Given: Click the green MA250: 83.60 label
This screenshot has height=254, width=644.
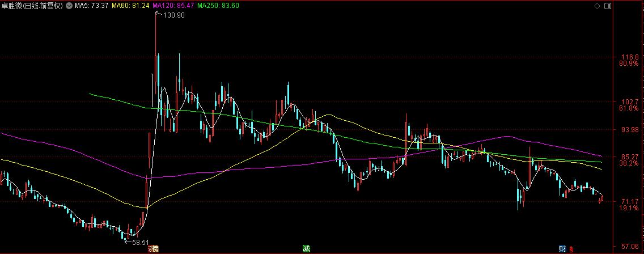Looking at the screenshot, I should [218, 6].
